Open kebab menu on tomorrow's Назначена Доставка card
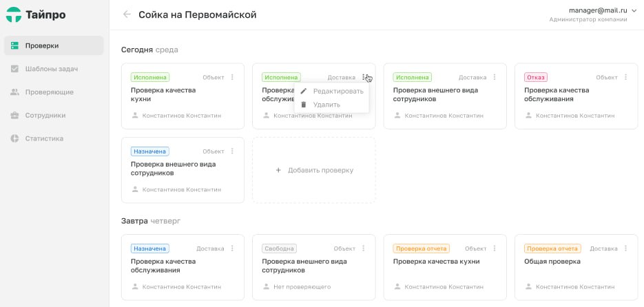644x307 pixels. tap(232, 248)
